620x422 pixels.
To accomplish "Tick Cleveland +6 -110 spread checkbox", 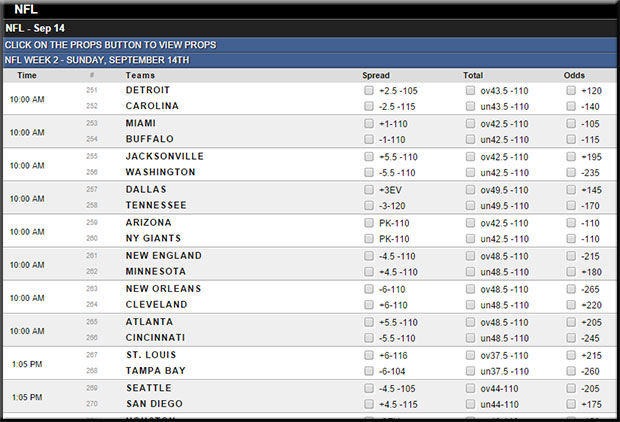I will coord(369,305).
